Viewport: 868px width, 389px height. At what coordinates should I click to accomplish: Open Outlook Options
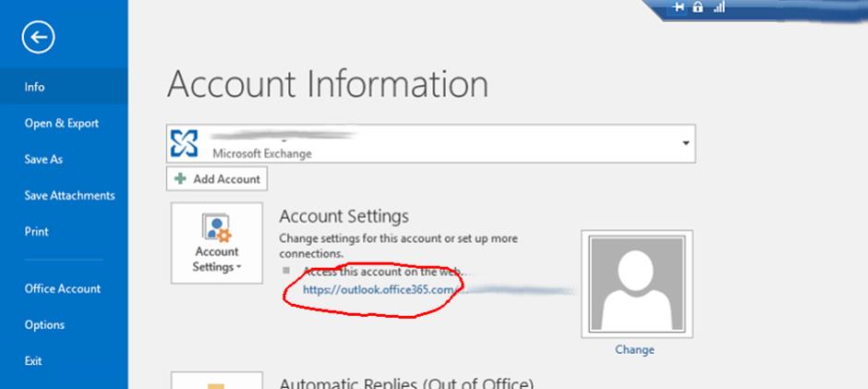44,324
